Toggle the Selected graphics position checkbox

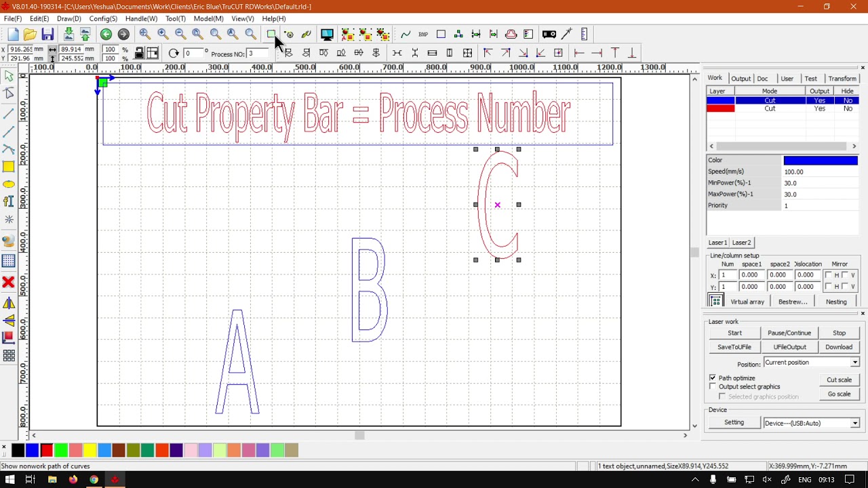coord(722,396)
